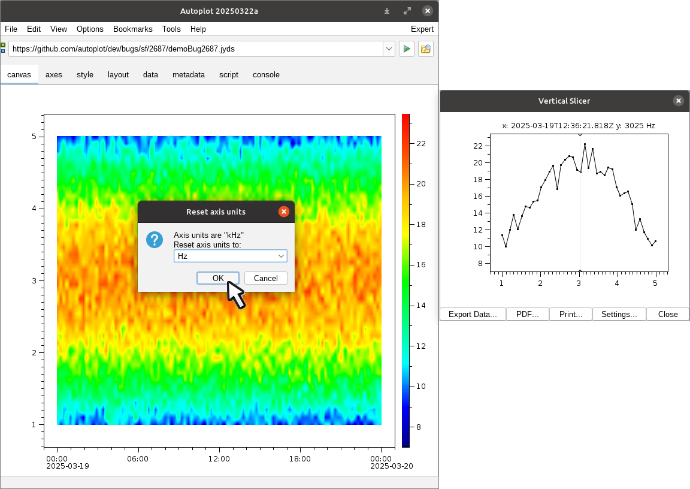Switch to the script tab
Screen dimensions: 690x489
[229, 75]
